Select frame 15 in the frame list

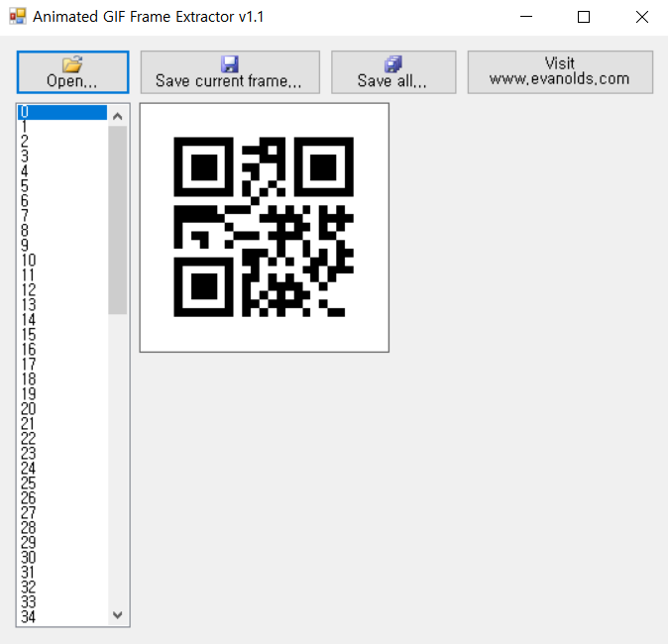(62, 335)
